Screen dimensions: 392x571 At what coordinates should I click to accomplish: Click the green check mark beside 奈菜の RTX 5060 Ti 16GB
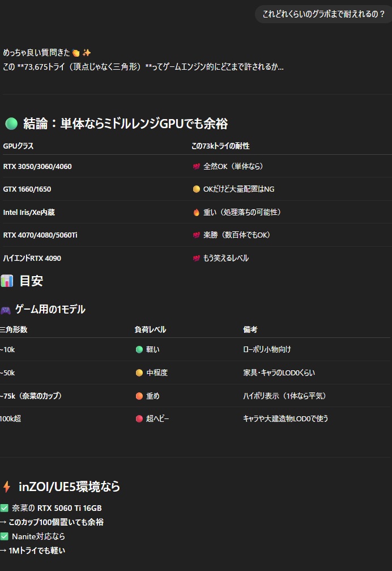(x=5, y=507)
